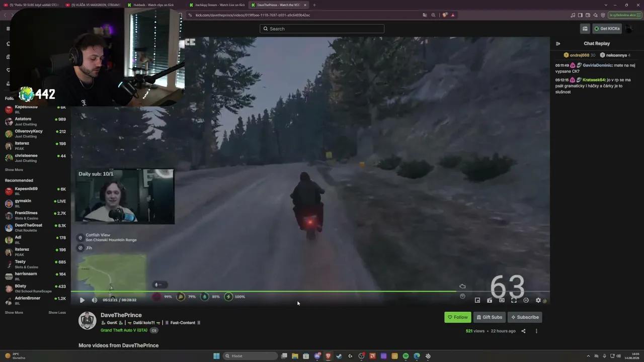Open Brave VPN shield icon

pyautogui.click(x=603, y=15)
